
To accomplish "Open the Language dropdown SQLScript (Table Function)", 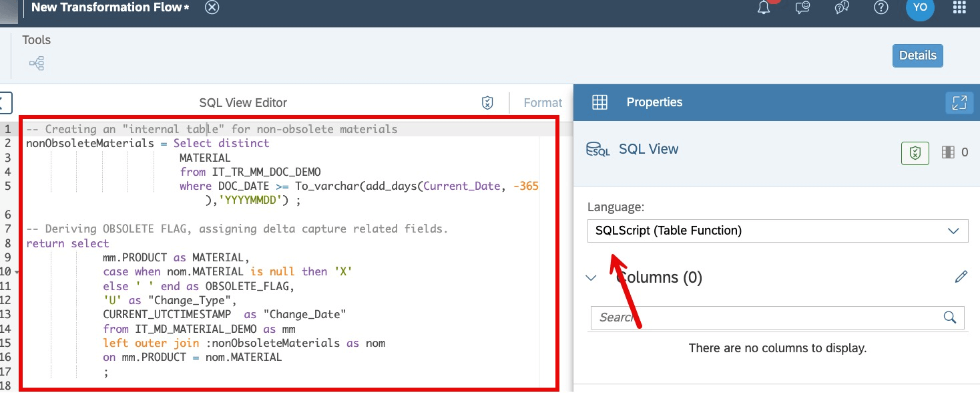I will [778, 231].
